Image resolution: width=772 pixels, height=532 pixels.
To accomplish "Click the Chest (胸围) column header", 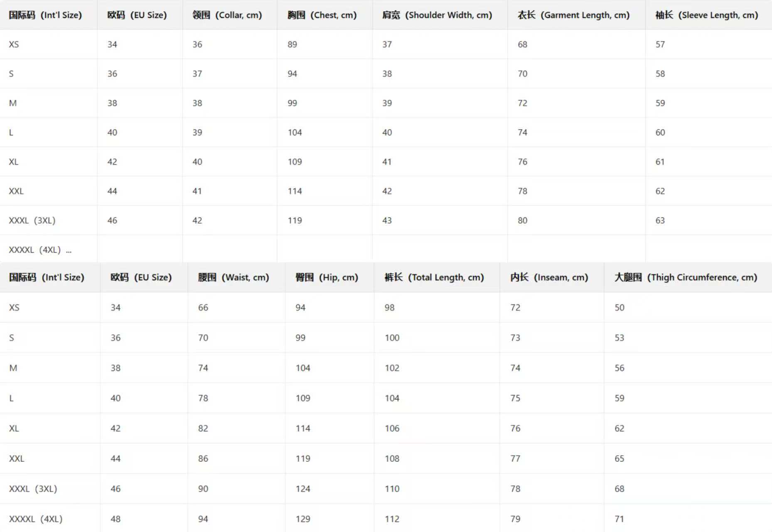I will point(322,15).
